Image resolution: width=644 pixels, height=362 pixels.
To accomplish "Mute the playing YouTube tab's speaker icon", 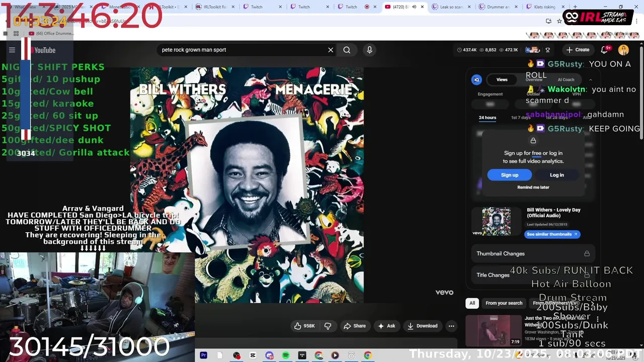I will click(x=414, y=7).
